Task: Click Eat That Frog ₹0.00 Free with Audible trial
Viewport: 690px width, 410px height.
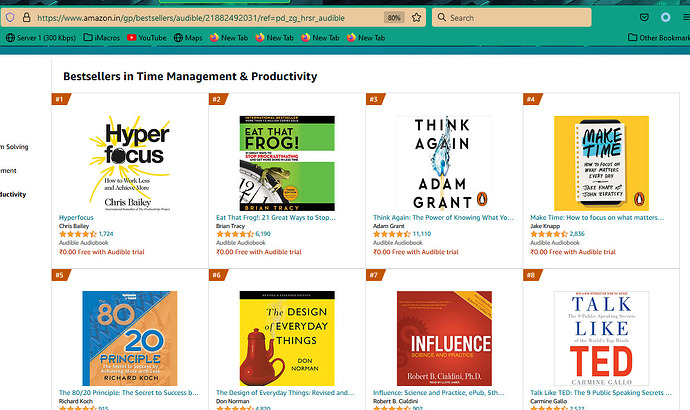Action: tap(259, 252)
